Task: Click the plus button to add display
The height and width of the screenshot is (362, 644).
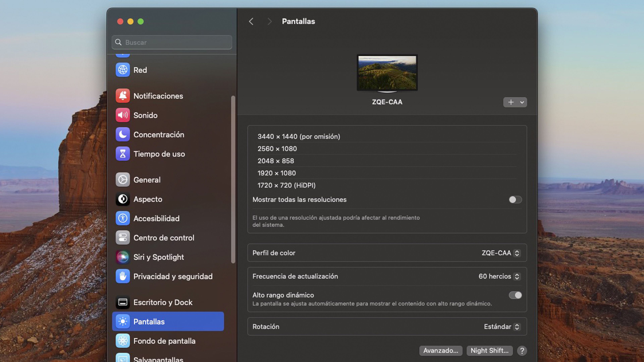Action: click(511, 102)
